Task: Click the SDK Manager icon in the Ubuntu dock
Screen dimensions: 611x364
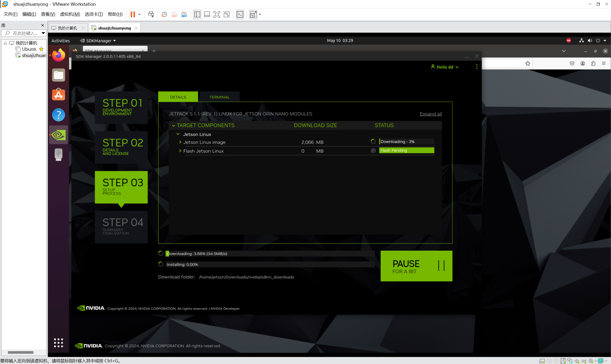Action: (58, 134)
